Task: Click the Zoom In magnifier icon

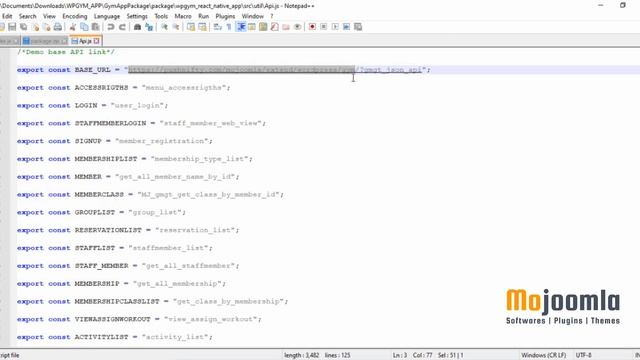Action: tap(164, 27)
